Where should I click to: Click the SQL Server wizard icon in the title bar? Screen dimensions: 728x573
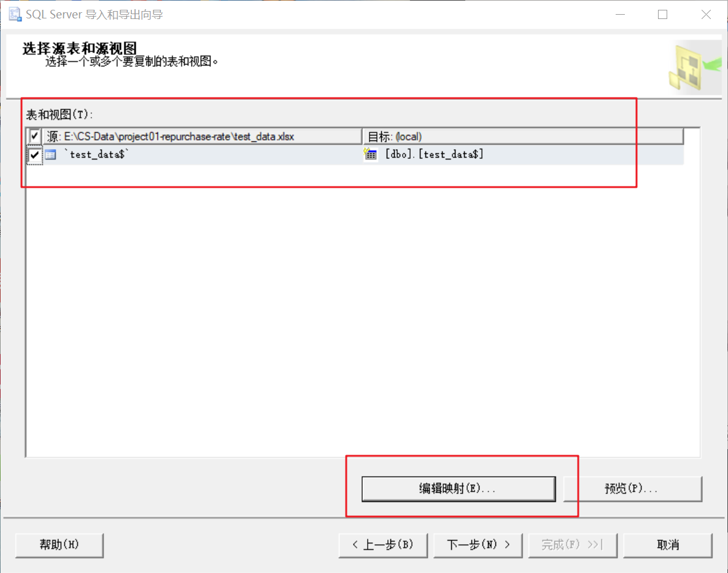[x=14, y=13]
